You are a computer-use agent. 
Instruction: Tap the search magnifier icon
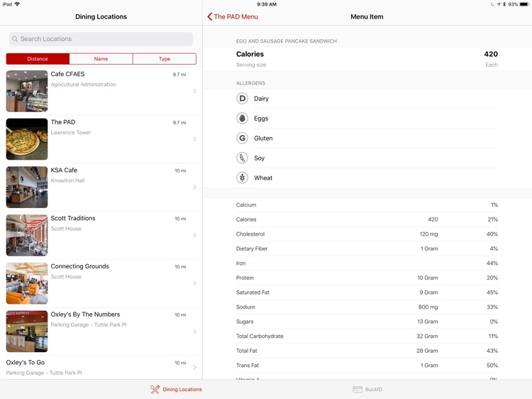pyautogui.click(x=15, y=39)
